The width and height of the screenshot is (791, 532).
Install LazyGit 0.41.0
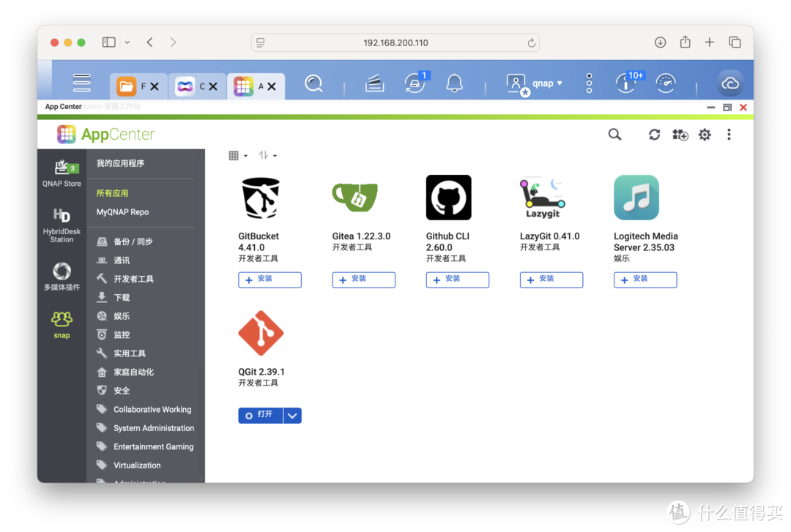point(552,280)
